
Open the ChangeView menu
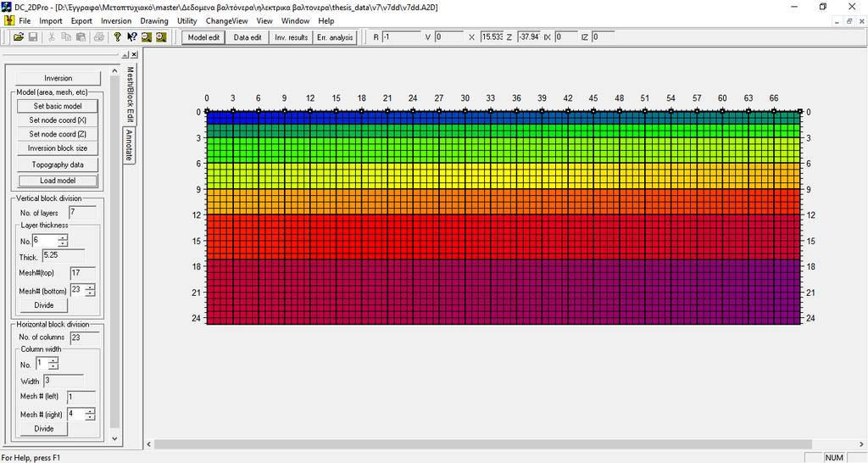(x=227, y=20)
